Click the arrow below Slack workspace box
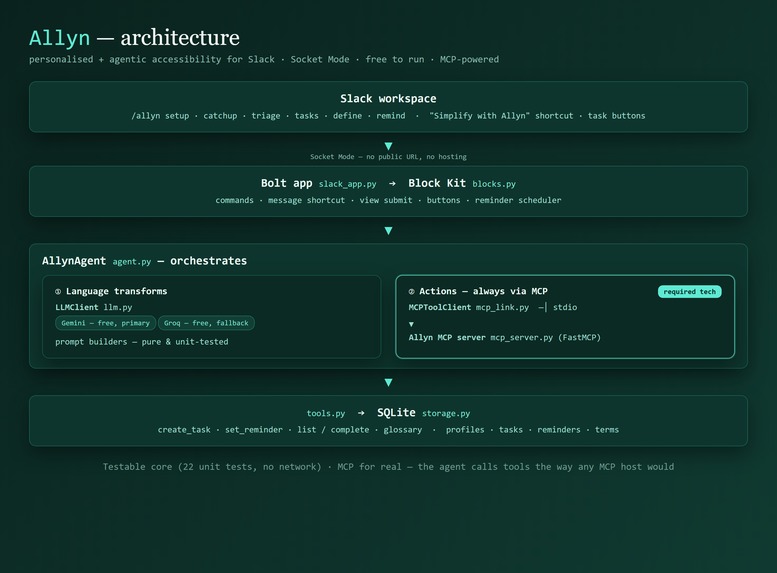777x573 pixels. (x=388, y=146)
